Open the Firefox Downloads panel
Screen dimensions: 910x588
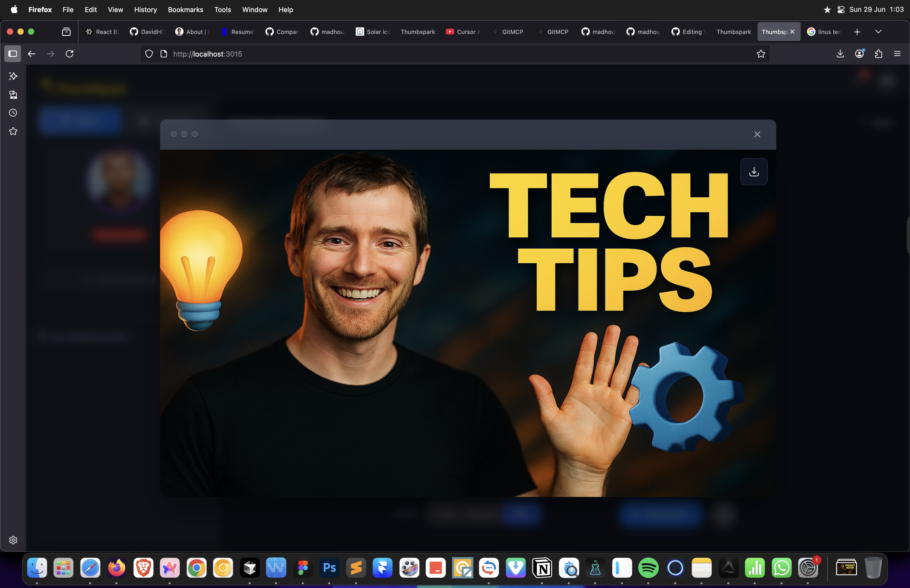tap(840, 54)
